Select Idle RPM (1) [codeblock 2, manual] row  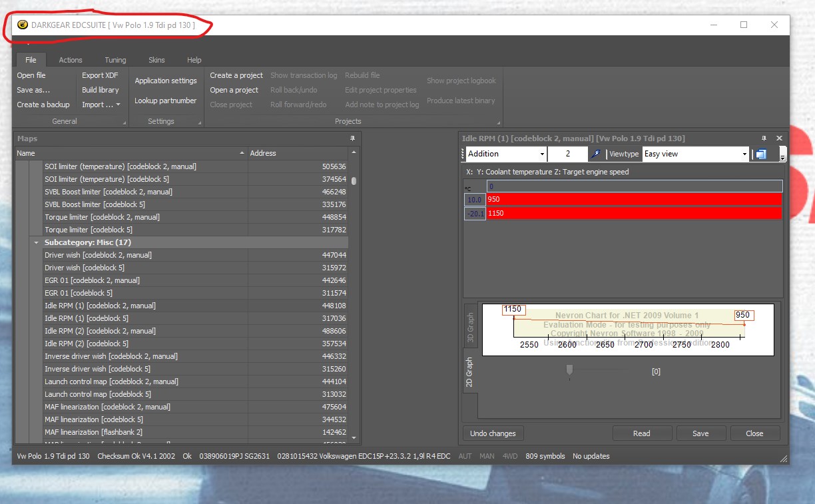[x=195, y=306]
